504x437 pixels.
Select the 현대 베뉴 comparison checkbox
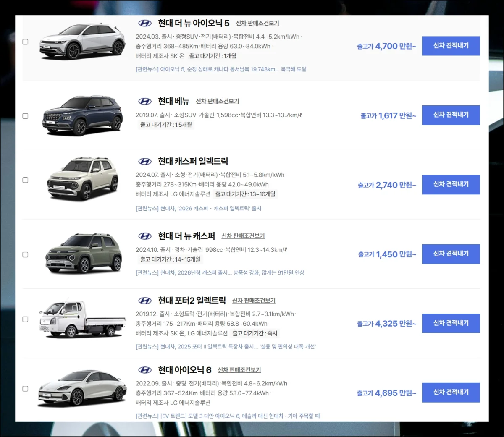[25, 116]
